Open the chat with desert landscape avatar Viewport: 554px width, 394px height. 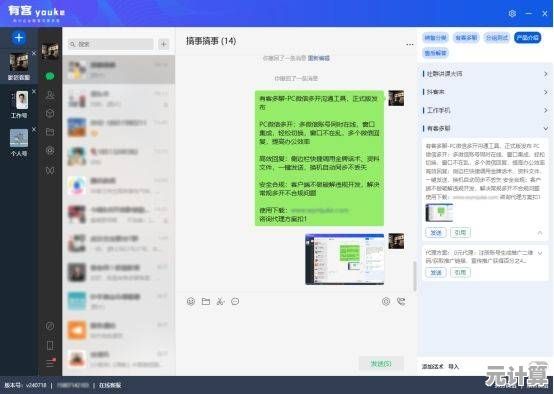pos(119,127)
